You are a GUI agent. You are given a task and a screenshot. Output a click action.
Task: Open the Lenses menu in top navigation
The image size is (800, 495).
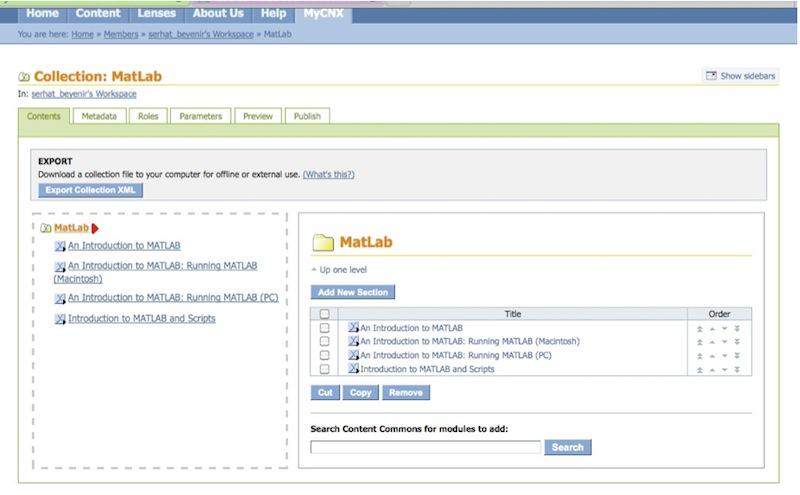click(155, 13)
